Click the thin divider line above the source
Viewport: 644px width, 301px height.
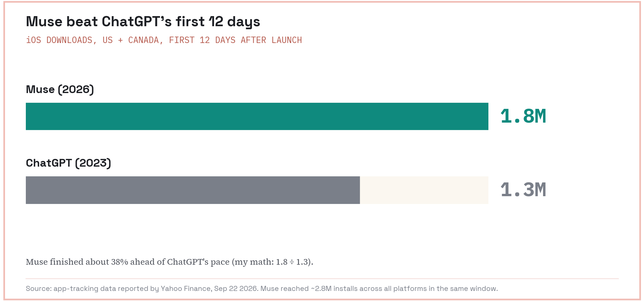[322, 278]
